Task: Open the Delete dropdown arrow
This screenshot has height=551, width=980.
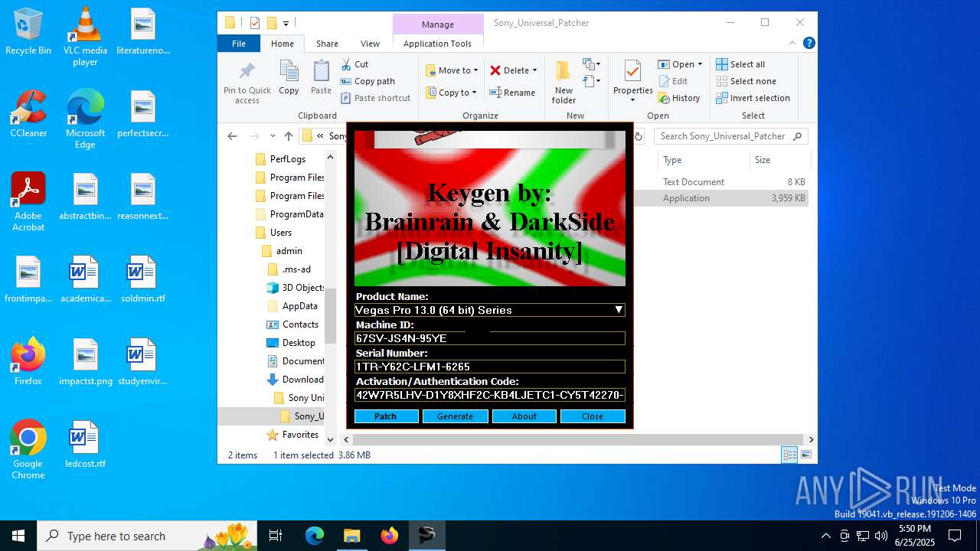Action: (x=534, y=70)
